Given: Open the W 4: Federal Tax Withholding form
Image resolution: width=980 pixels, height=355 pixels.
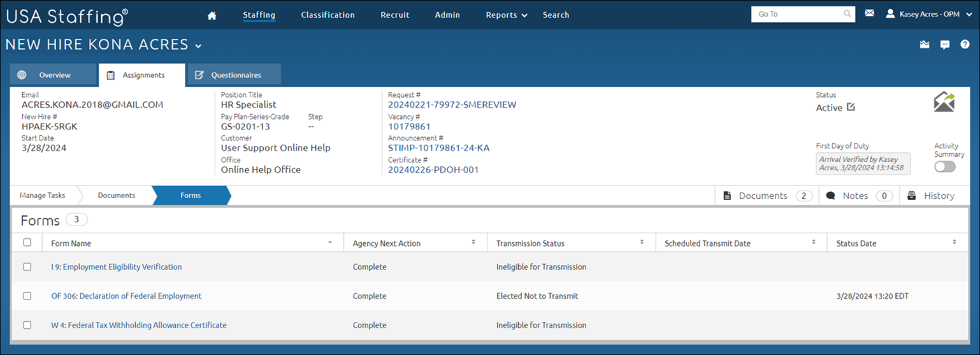Looking at the screenshot, I should pyautogui.click(x=139, y=325).
